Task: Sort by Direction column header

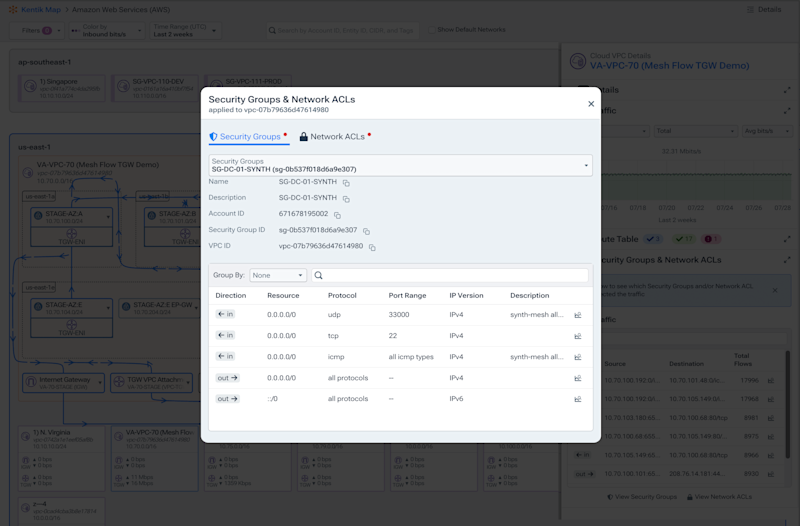Action: 231,295
